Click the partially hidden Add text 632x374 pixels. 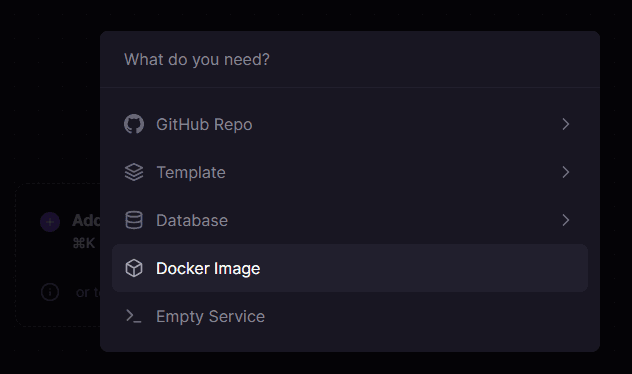click(86, 220)
